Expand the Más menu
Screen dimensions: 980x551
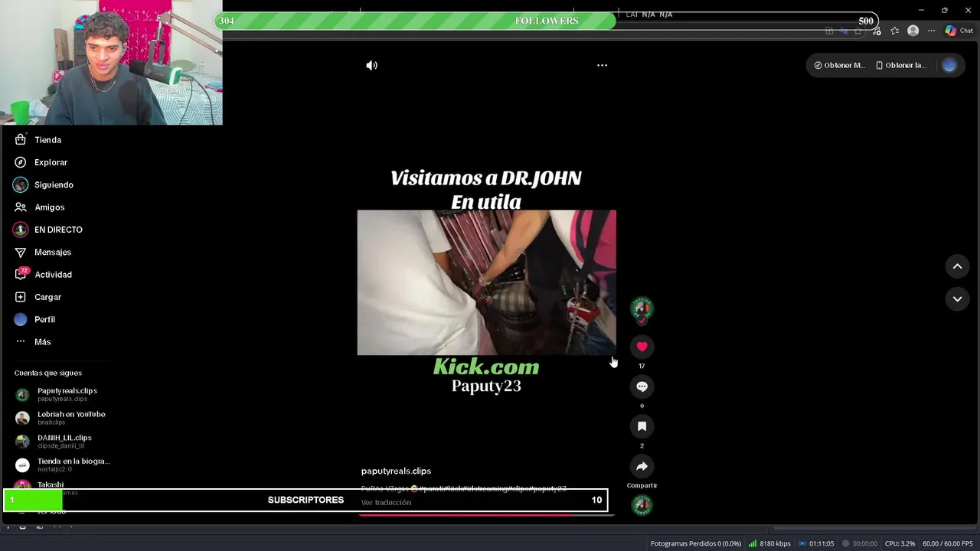coord(33,342)
